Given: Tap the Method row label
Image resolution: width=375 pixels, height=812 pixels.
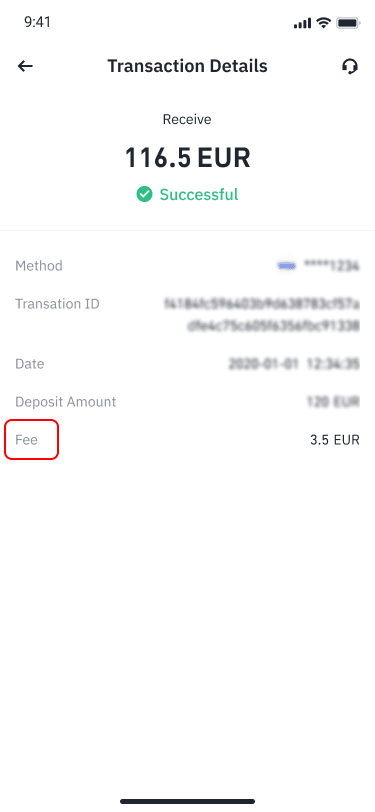Looking at the screenshot, I should (39, 266).
